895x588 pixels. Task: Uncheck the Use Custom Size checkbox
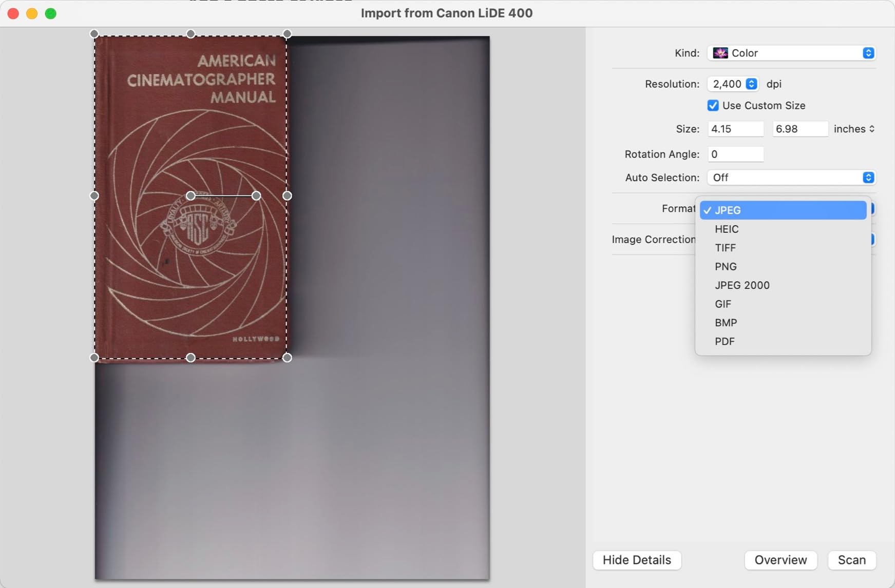tap(713, 105)
